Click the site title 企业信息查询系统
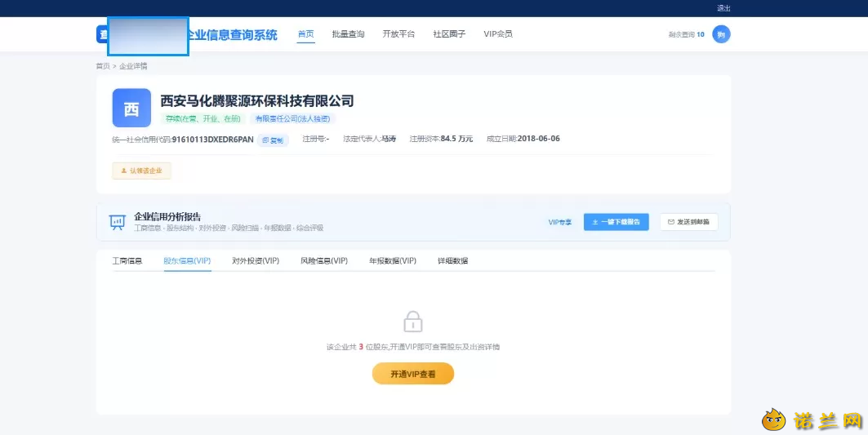Screen dimensions: 868x435 click(232, 35)
